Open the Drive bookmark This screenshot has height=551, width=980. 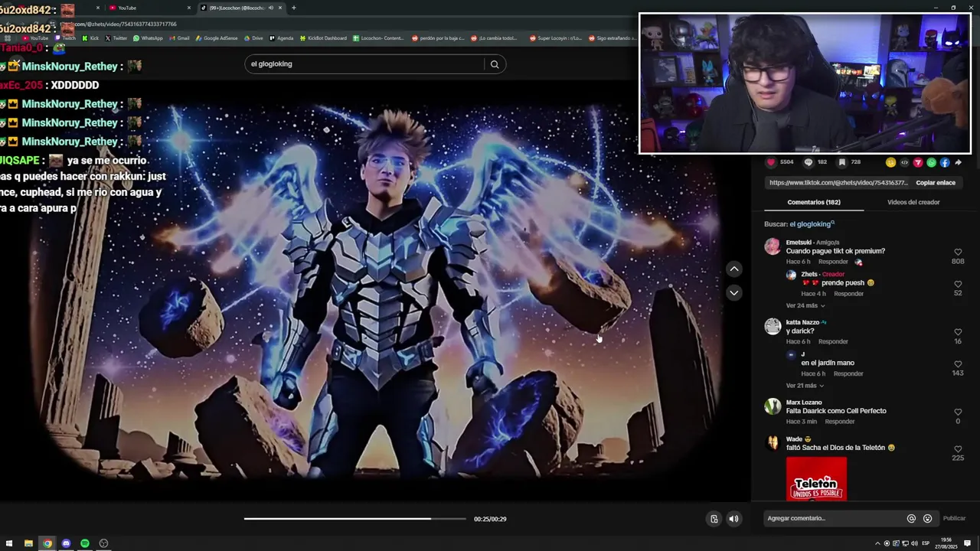click(x=253, y=38)
